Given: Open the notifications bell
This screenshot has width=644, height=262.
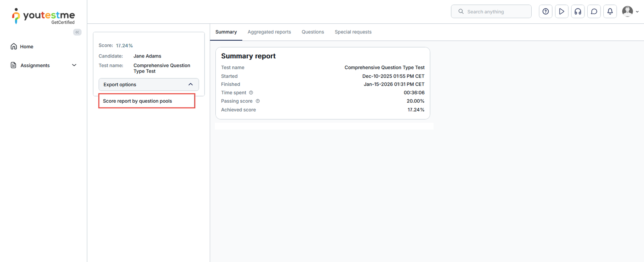Looking at the screenshot, I should pos(610,12).
